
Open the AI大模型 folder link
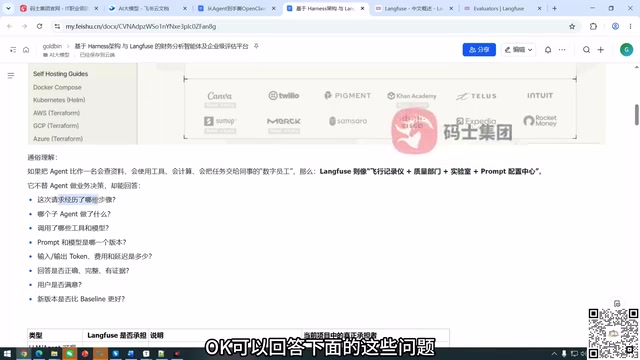56,55
